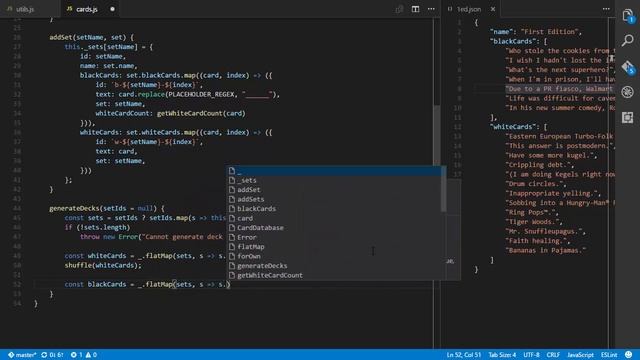Activate the 1ed.json tab

pos(469,9)
